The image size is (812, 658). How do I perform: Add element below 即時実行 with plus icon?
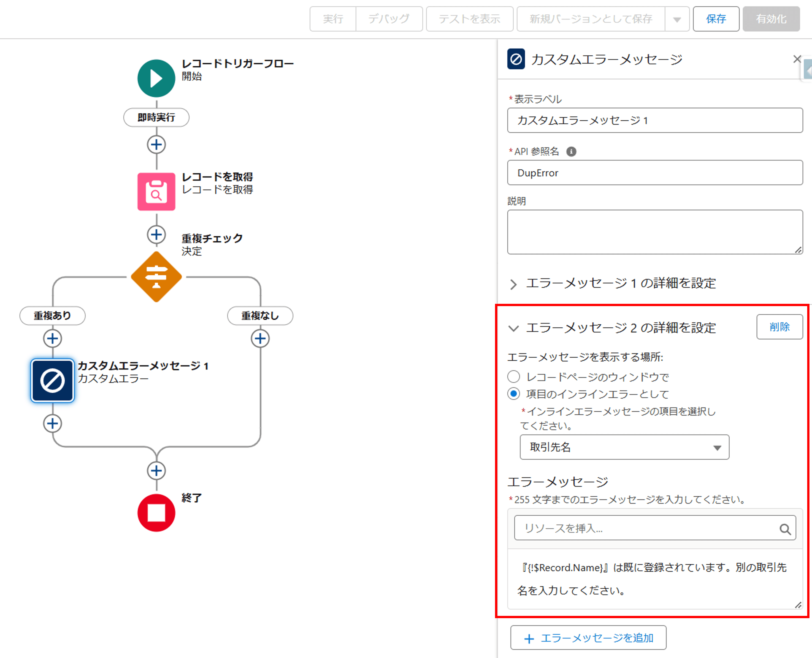coord(156,144)
